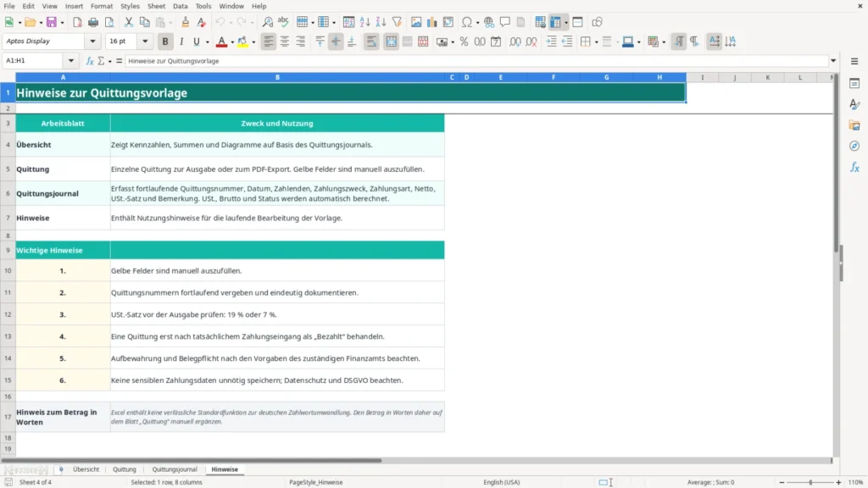This screenshot has width=868, height=488.
Task: Toggle Wrap Text for the cell
Action: [x=371, y=42]
